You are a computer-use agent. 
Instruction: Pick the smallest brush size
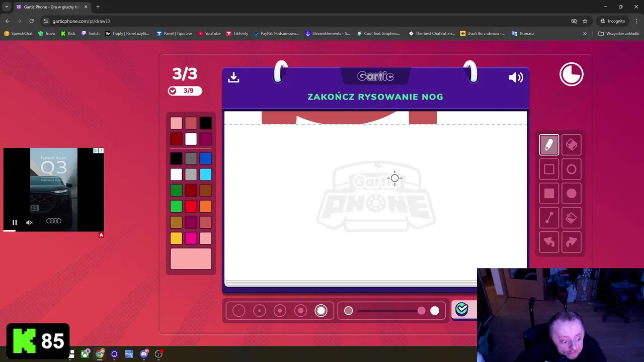pyautogui.click(x=239, y=311)
